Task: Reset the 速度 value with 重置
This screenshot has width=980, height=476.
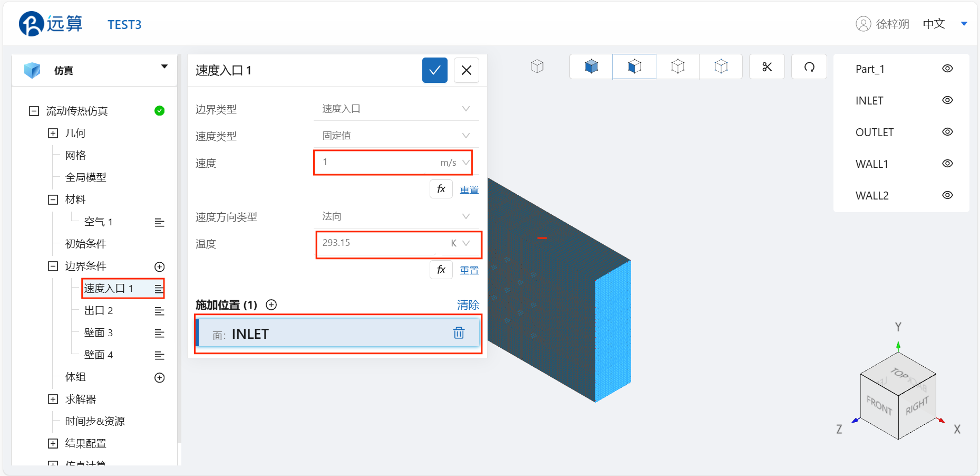Action: (x=469, y=189)
